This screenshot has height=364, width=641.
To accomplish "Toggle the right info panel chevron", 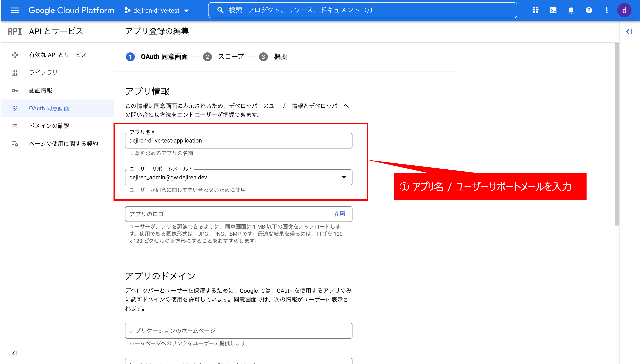I will point(629,31).
